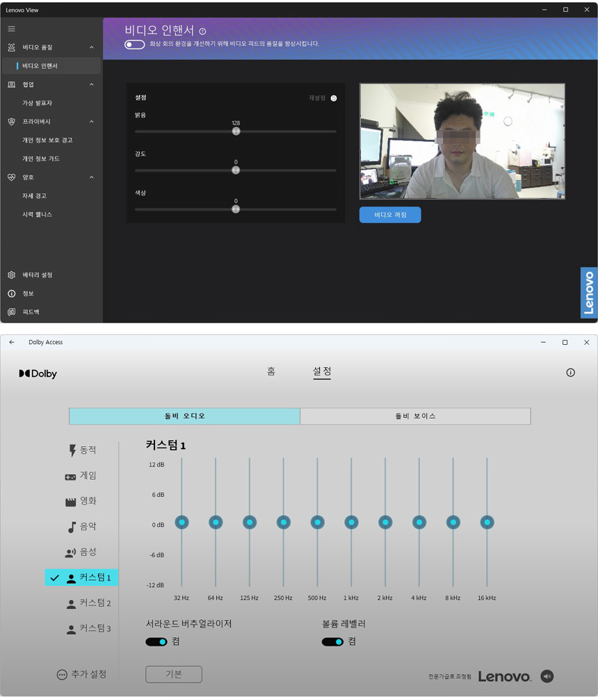
Task: Click the speaker icon beside Lenovo logo
Action: click(x=547, y=676)
